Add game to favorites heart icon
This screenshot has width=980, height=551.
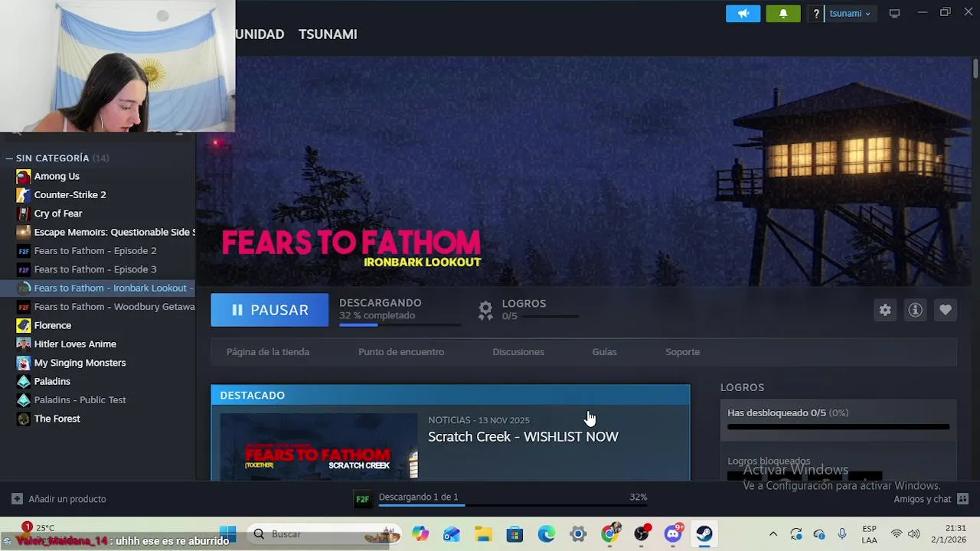(x=945, y=310)
